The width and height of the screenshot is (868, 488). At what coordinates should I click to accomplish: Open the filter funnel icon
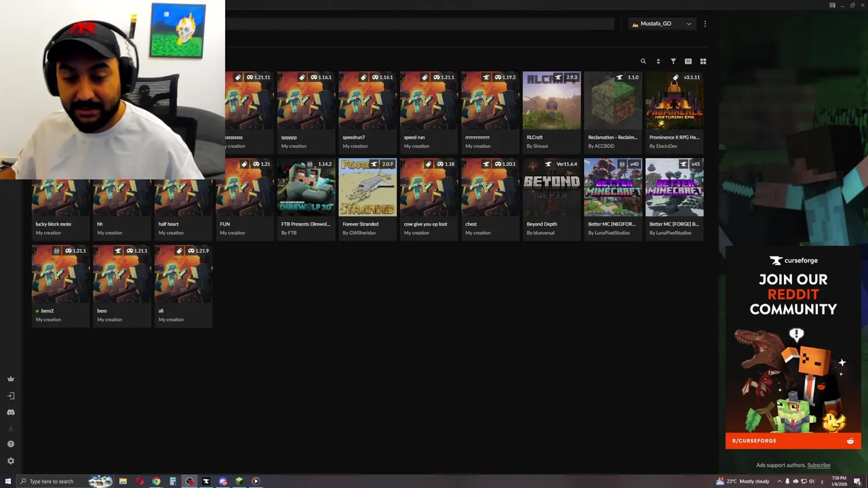click(x=673, y=61)
